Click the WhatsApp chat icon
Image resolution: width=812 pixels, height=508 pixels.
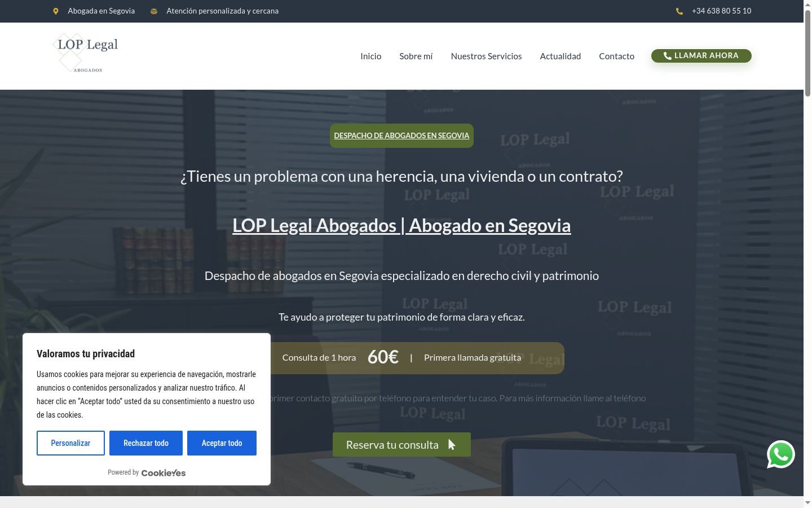point(781,454)
